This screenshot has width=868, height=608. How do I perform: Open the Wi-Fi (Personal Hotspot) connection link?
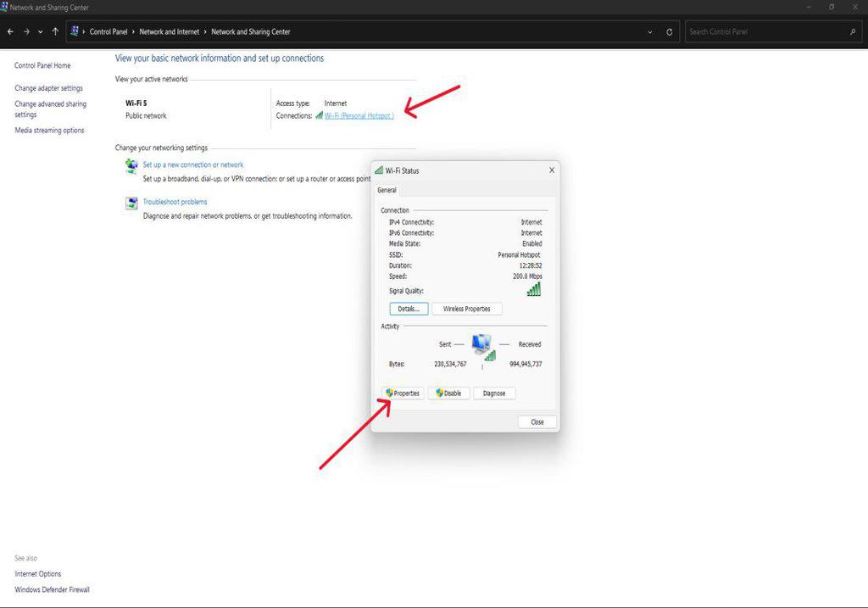pos(359,115)
